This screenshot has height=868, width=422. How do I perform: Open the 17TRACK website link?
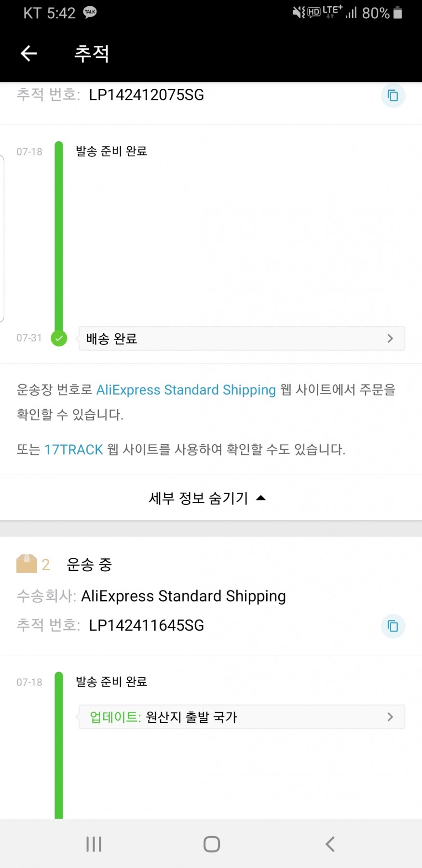click(x=74, y=450)
